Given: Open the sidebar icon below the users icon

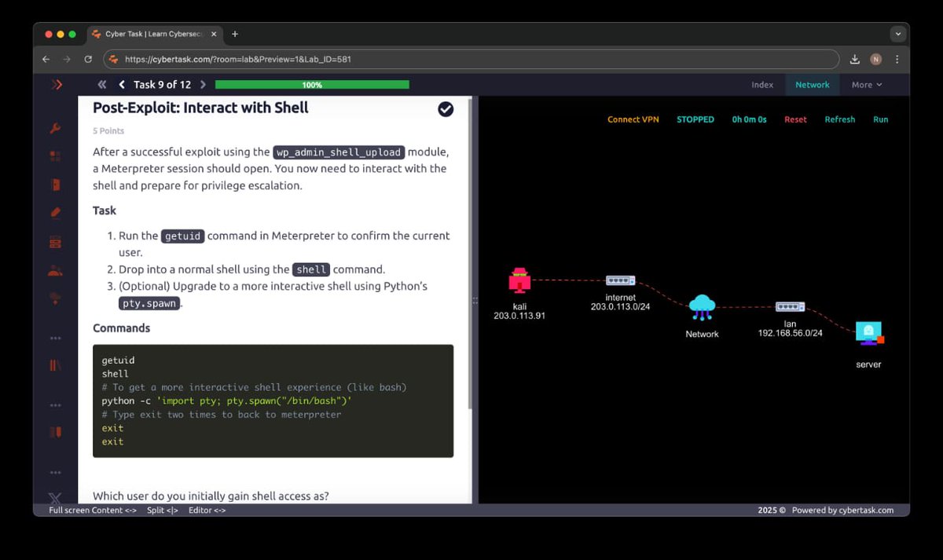Looking at the screenshot, I should click(x=55, y=298).
